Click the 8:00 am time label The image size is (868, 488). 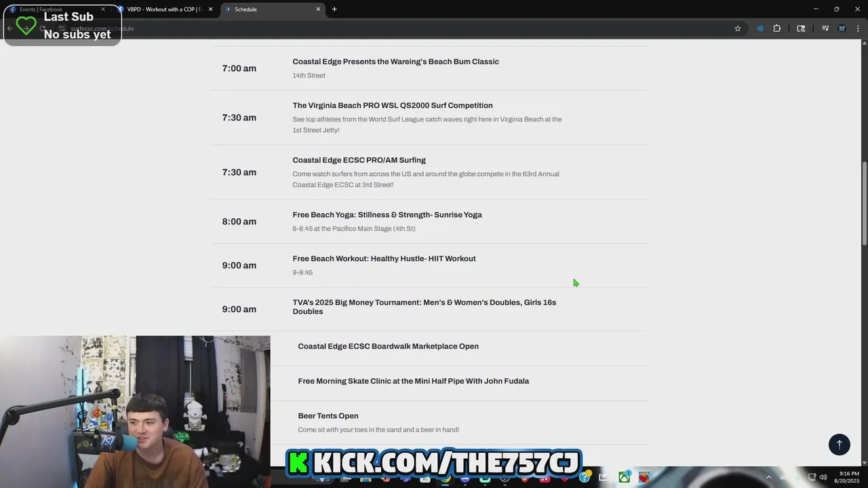[239, 222]
